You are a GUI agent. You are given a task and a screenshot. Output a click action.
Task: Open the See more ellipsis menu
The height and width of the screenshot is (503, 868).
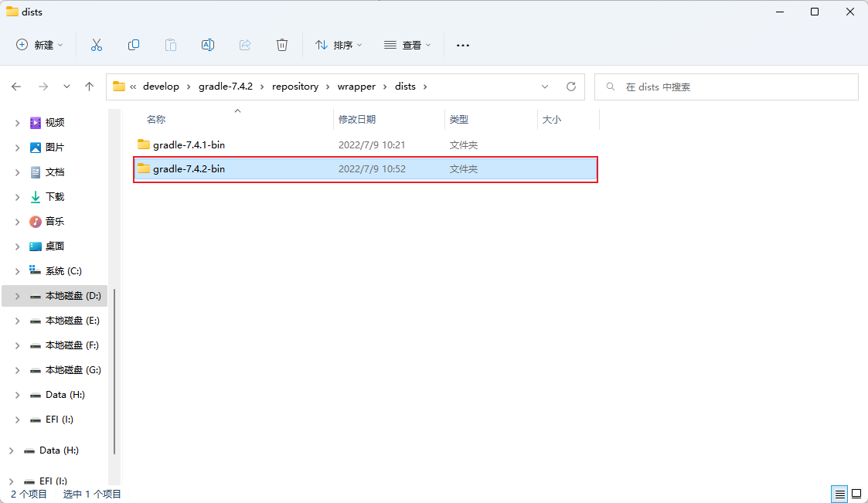463,45
